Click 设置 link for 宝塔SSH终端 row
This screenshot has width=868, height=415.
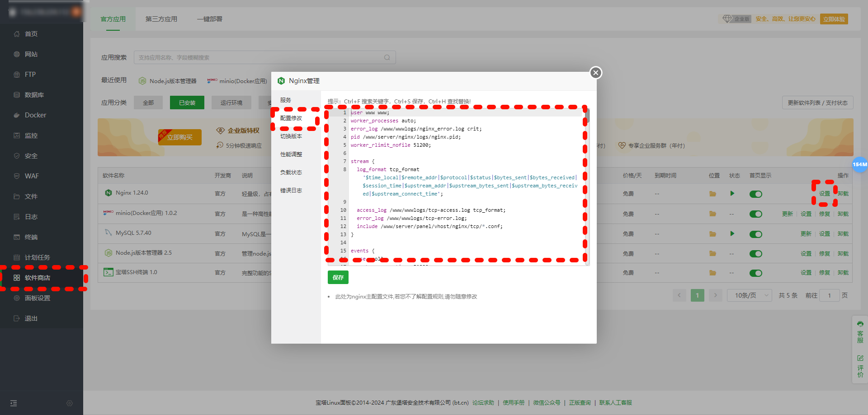pyautogui.click(x=806, y=273)
